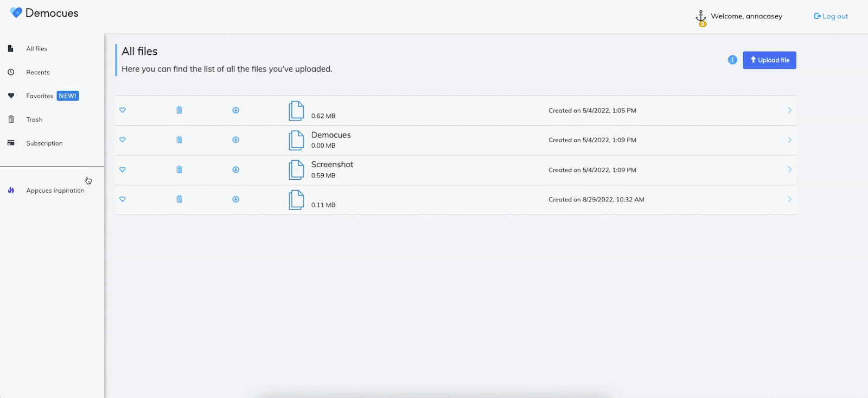Click the 0.62 MB file document icon

click(x=296, y=111)
